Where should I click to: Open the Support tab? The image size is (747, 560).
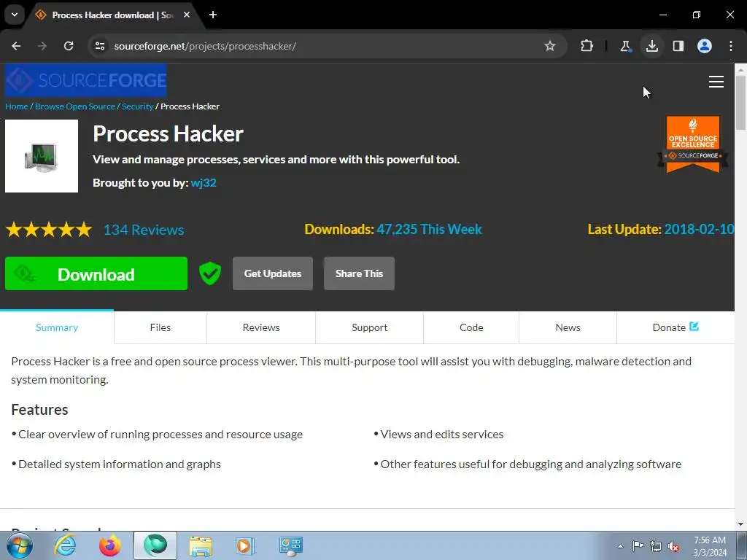(x=370, y=327)
